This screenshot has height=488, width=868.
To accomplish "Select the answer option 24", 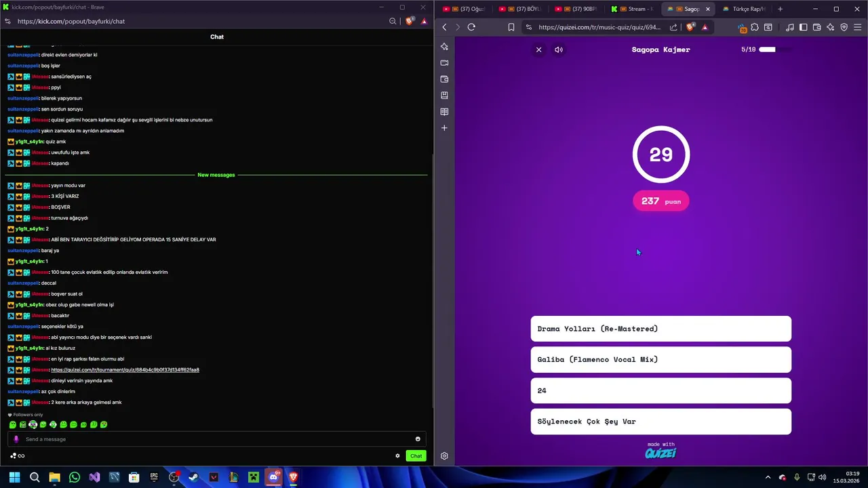I will pos(661,390).
